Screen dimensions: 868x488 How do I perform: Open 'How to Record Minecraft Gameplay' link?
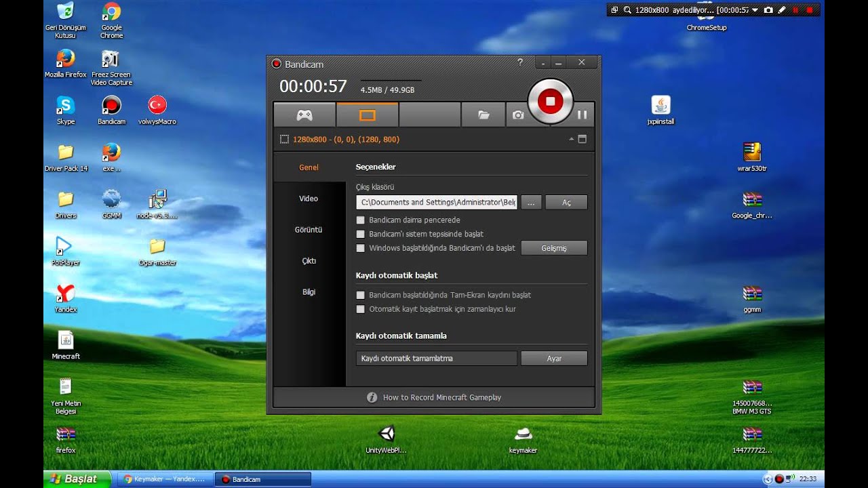(x=442, y=397)
